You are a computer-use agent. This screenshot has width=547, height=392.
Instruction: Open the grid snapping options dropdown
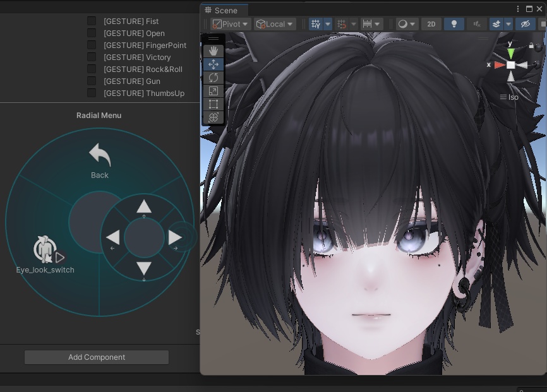(x=354, y=23)
